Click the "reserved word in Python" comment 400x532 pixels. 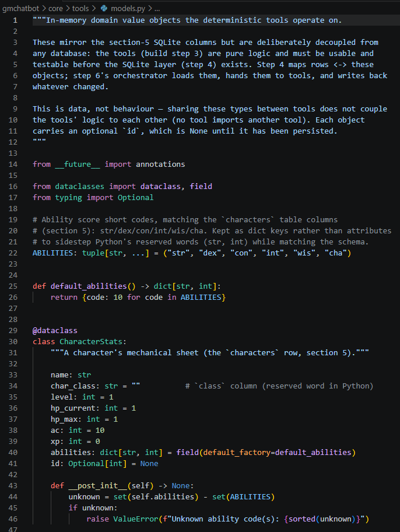click(x=318, y=386)
